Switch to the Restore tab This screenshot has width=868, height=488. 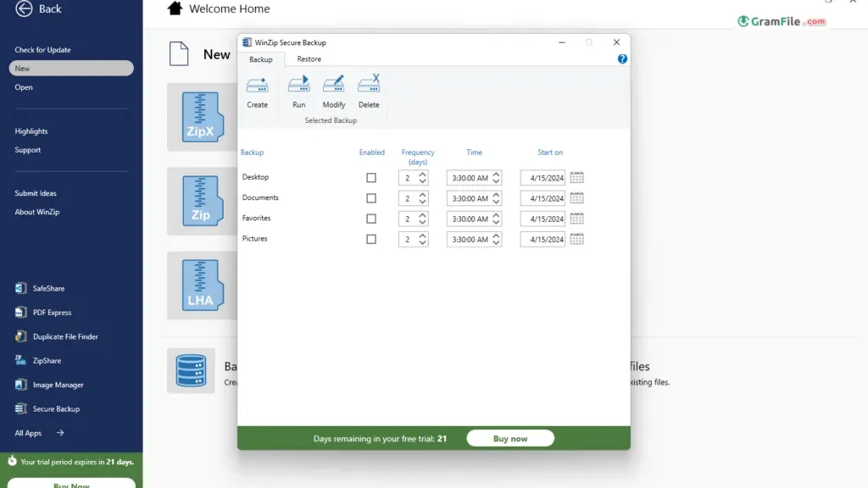click(x=309, y=58)
